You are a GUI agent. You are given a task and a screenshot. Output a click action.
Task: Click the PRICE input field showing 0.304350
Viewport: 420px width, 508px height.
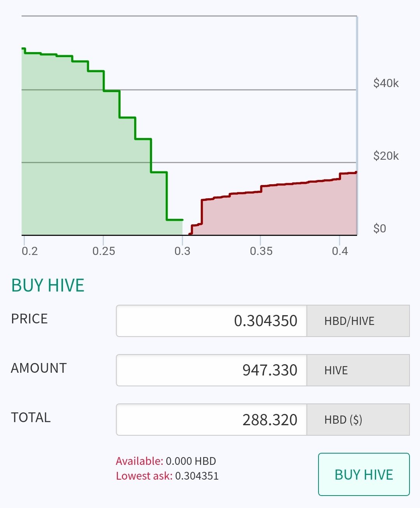[212, 321]
